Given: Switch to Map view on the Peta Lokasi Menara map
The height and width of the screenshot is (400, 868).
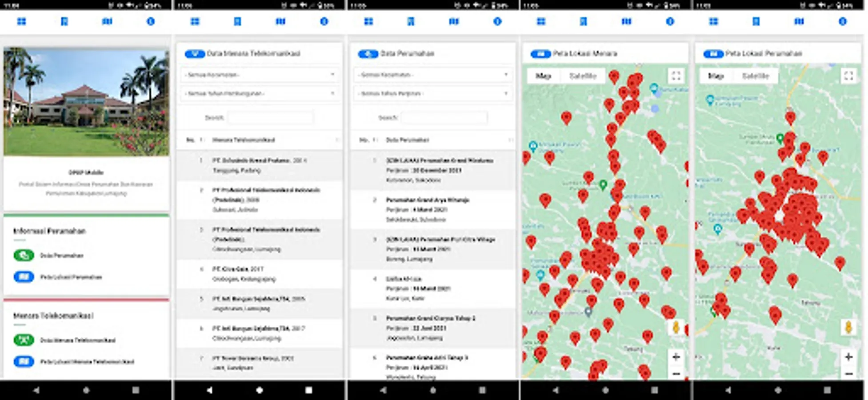Looking at the screenshot, I should pyautogui.click(x=543, y=76).
